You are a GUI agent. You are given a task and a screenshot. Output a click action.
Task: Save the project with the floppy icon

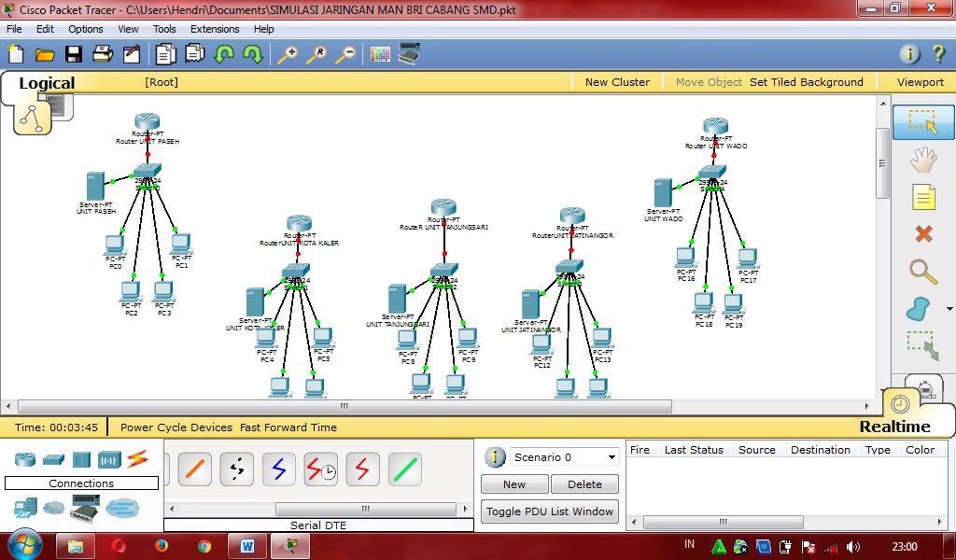[74, 55]
